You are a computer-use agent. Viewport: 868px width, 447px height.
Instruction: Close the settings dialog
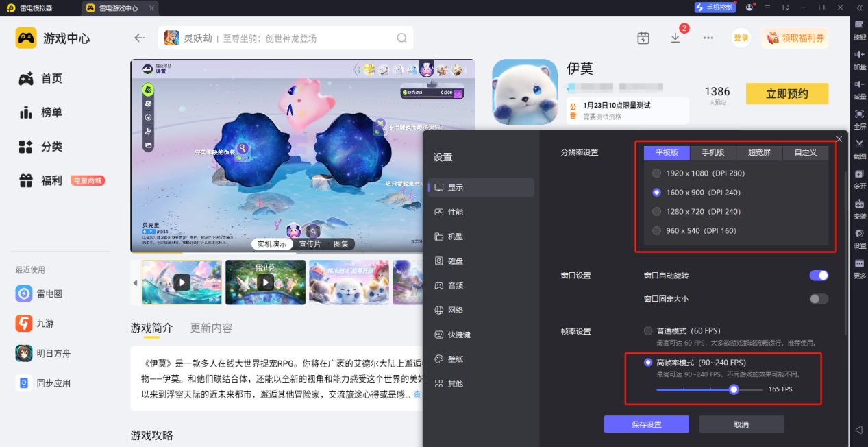[839, 140]
